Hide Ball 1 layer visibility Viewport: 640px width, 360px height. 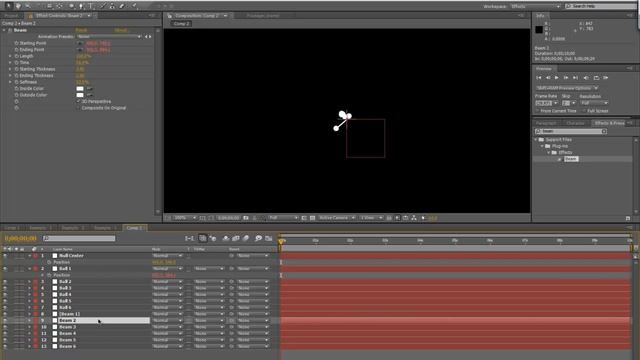[x=5, y=269]
